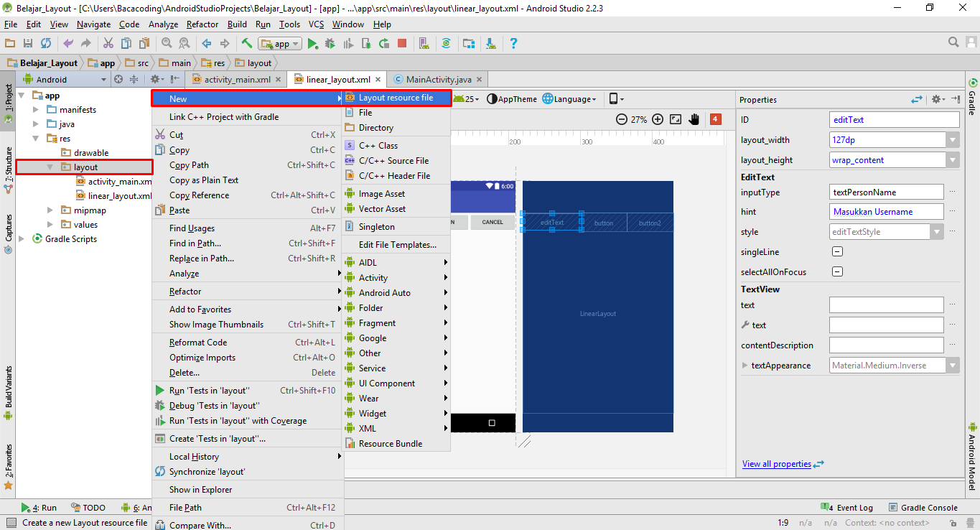
Task: Zoom in on the layout preview
Action: tap(658, 119)
